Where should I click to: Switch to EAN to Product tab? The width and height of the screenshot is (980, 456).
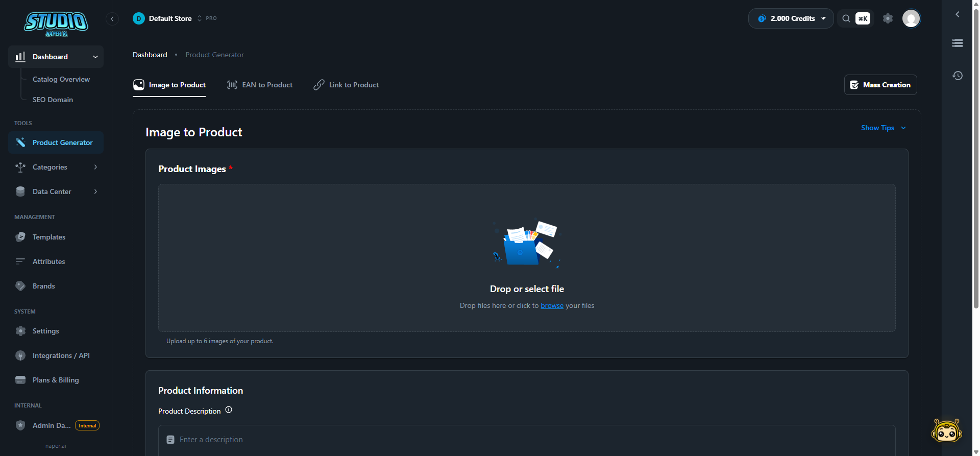coord(260,85)
